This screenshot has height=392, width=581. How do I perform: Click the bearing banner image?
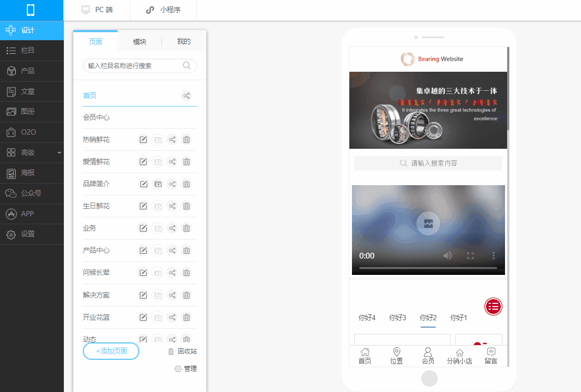[x=428, y=110]
